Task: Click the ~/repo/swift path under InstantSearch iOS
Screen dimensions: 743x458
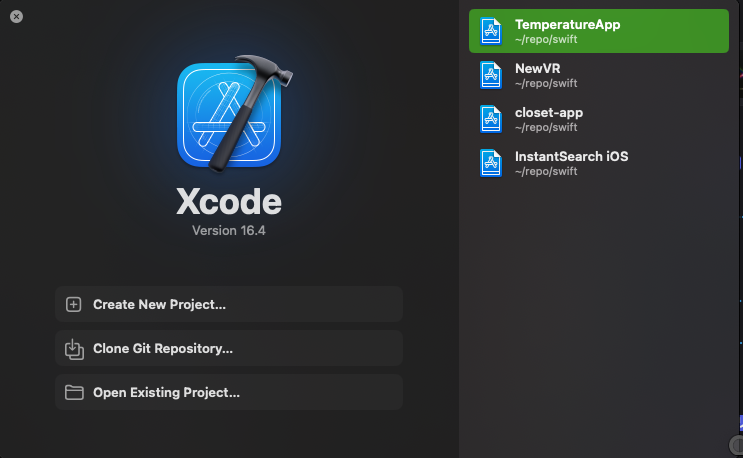Action: click(546, 171)
